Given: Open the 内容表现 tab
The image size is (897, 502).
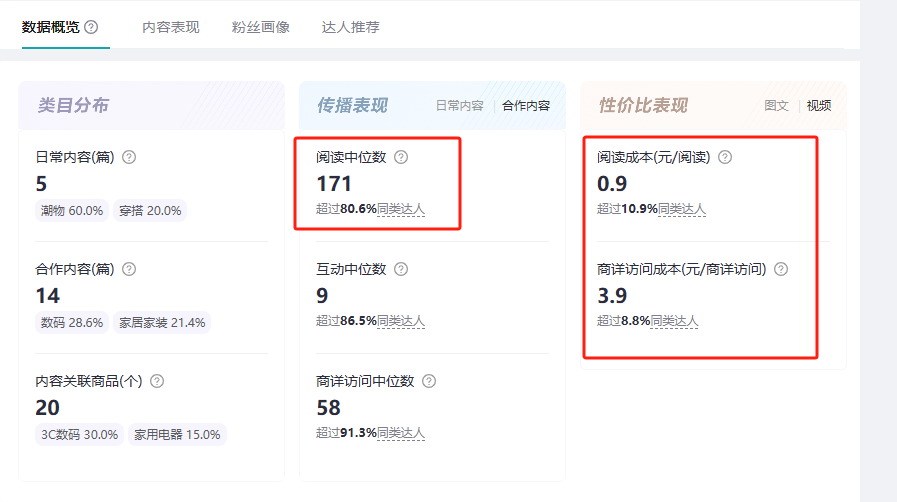Looking at the screenshot, I should [170, 27].
